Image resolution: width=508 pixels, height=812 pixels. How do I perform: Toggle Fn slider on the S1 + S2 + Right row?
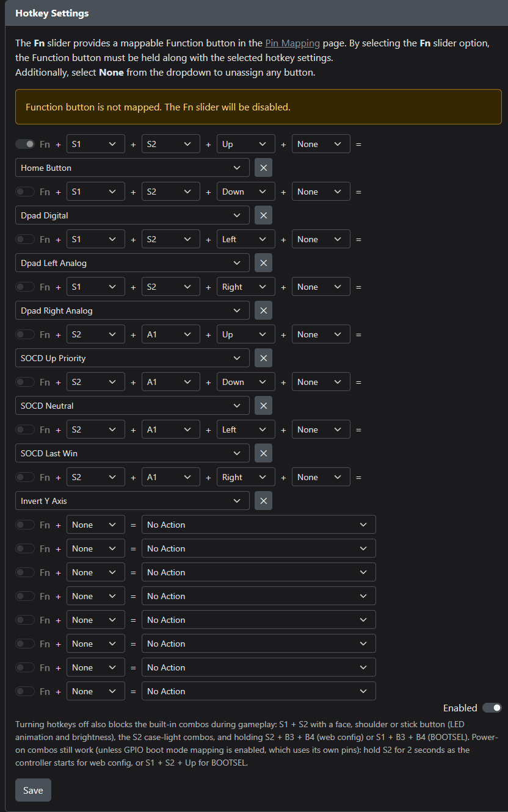click(25, 287)
